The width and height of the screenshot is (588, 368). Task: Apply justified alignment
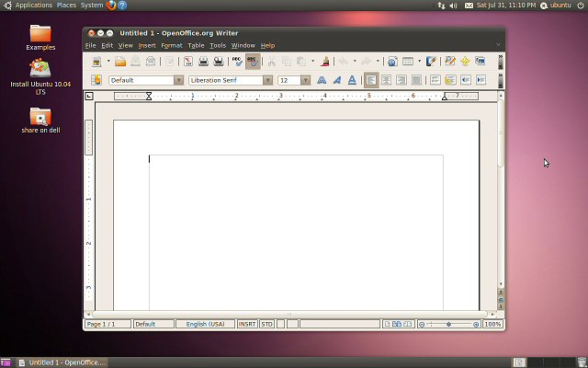tap(416, 80)
